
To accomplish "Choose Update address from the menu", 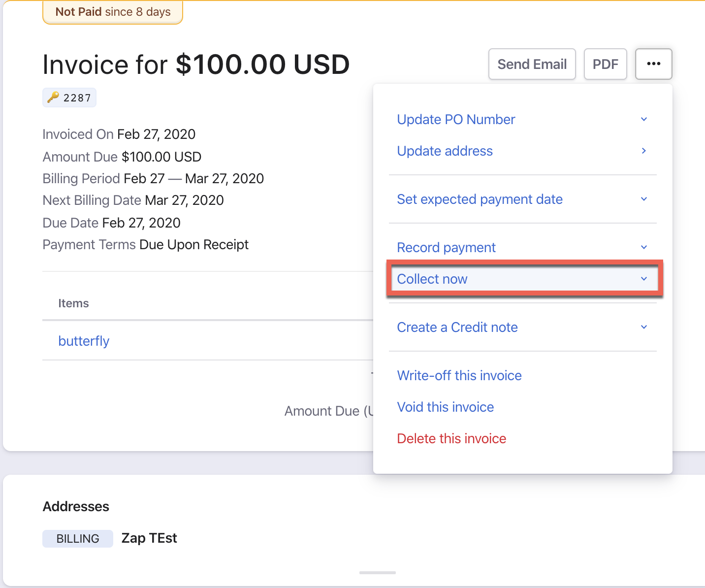I will 445,151.
